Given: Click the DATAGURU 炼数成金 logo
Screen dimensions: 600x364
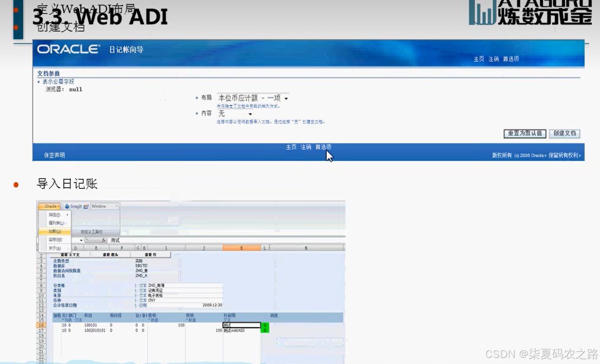Looking at the screenshot, I should 529,13.
